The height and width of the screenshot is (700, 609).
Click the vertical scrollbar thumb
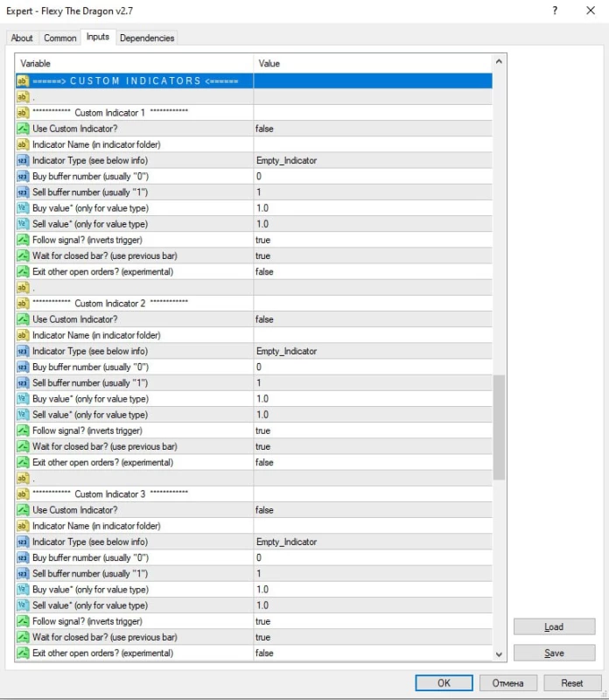click(x=499, y=427)
